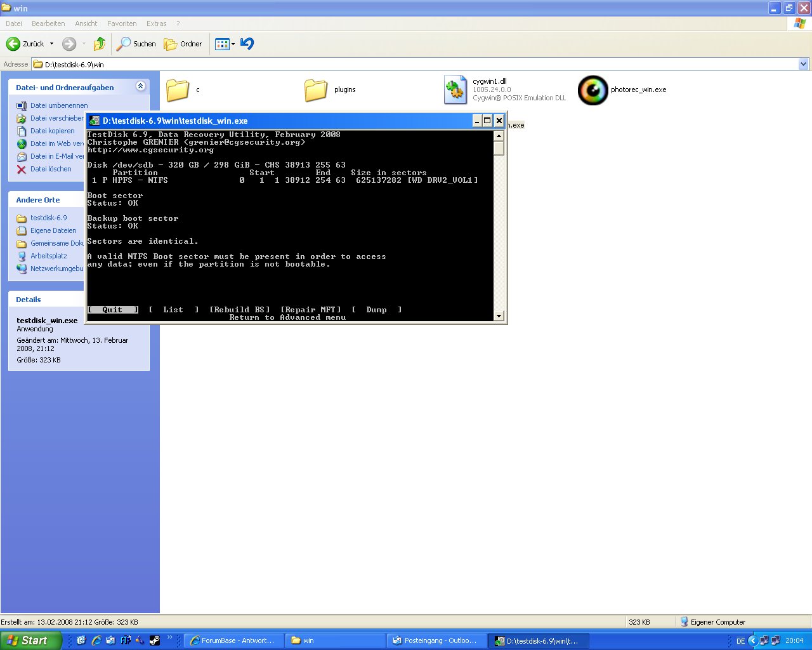Image resolution: width=812 pixels, height=650 pixels.
Task: Click Datei löschen link
Action: (51, 169)
